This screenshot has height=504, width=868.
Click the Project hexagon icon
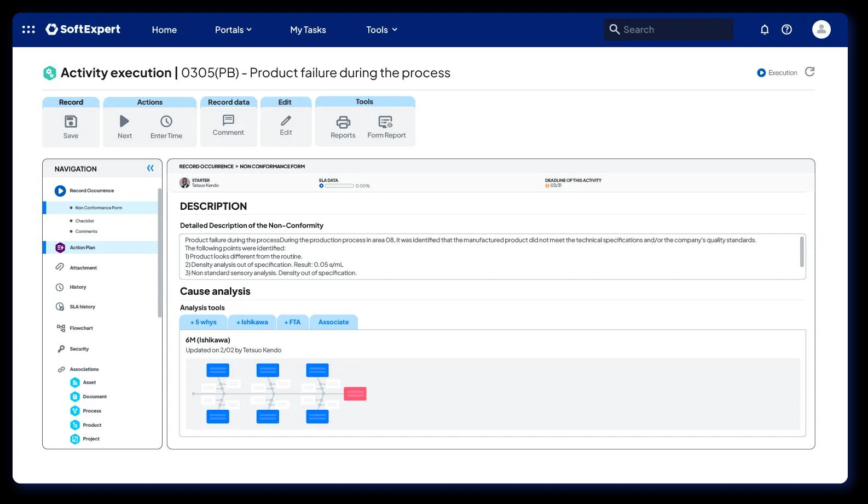[75, 439]
